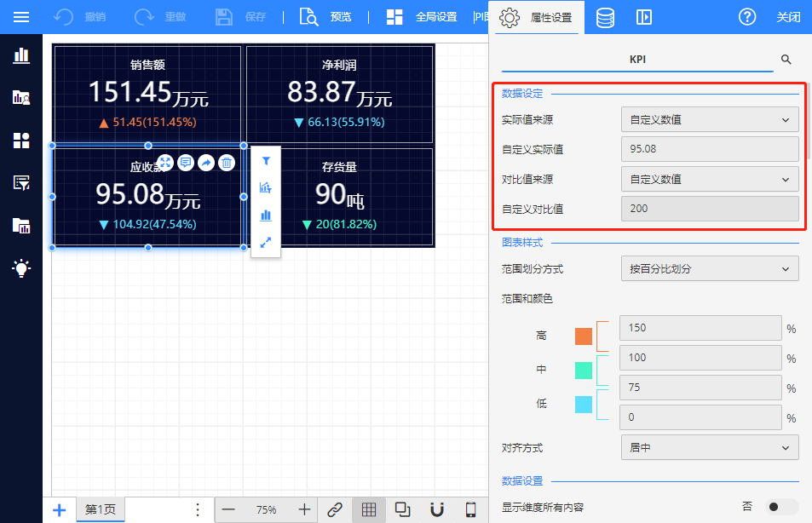This screenshot has width=812, height=523.
Task: Click the share arrow icon on the widget
Action: [x=206, y=163]
